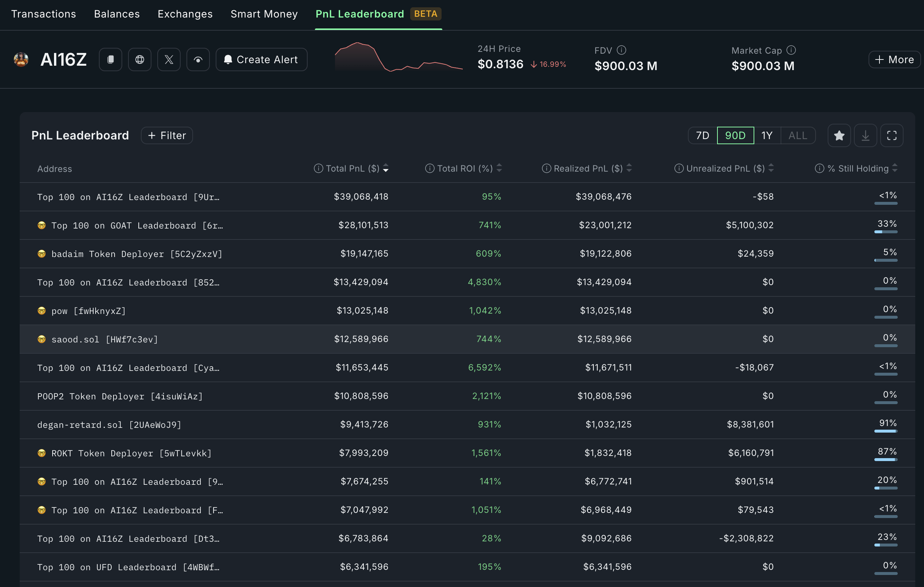The height and width of the screenshot is (587, 924).
Task: Open the Smart Money tab
Action: (264, 14)
